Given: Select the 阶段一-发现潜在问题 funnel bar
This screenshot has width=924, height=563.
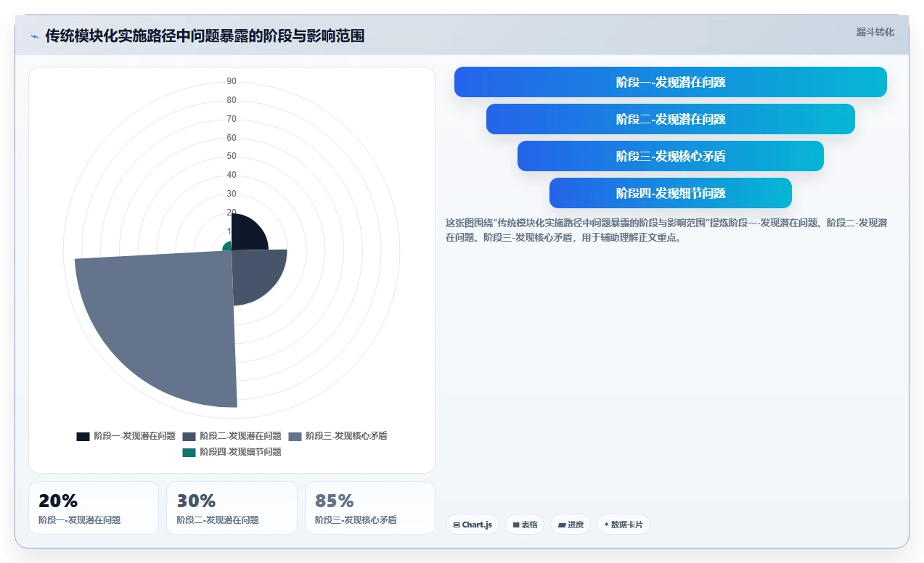Looking at the screenshot, I should pyautogui.click(x=671, y=82).
